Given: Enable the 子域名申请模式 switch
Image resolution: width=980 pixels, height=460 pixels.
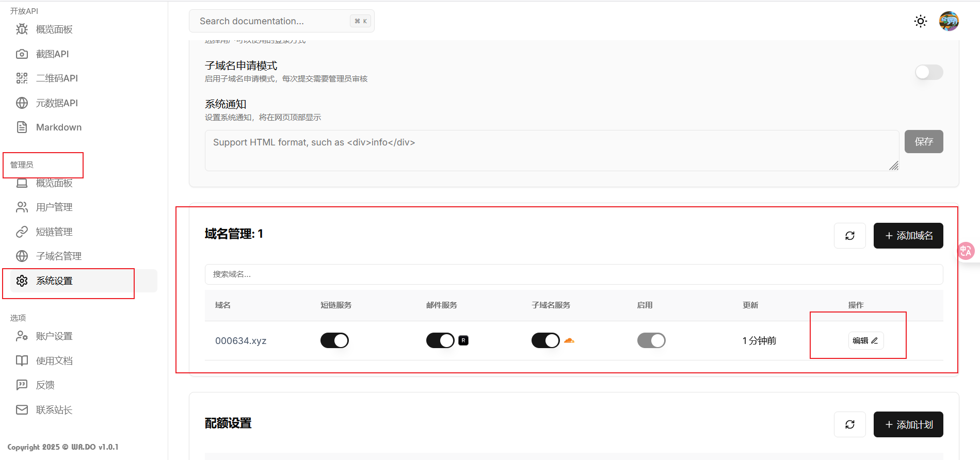Looking at the screenshot, I should [928, 72].
